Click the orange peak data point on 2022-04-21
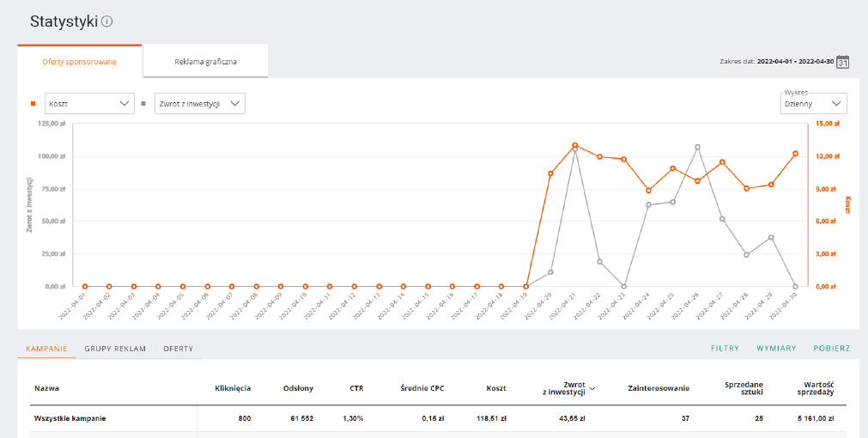 (575, 146)
